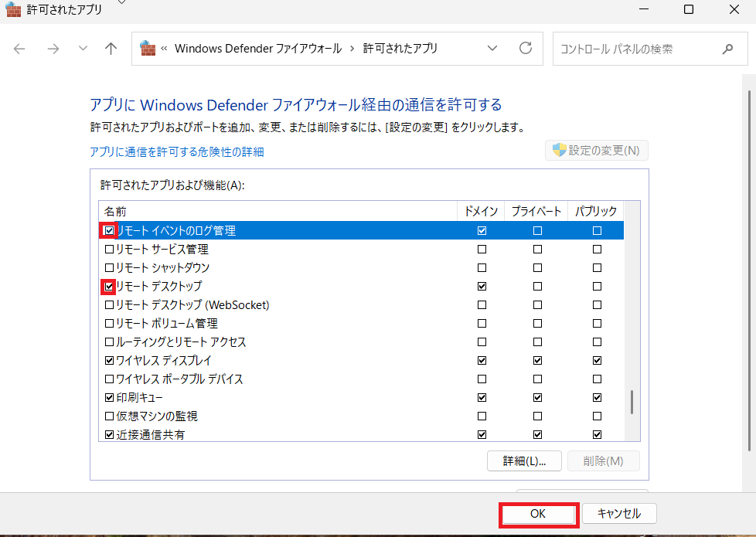This screenshot has width=756, height=537.
Task: Confirm changes with the OK button
Action: click(538, 514)
